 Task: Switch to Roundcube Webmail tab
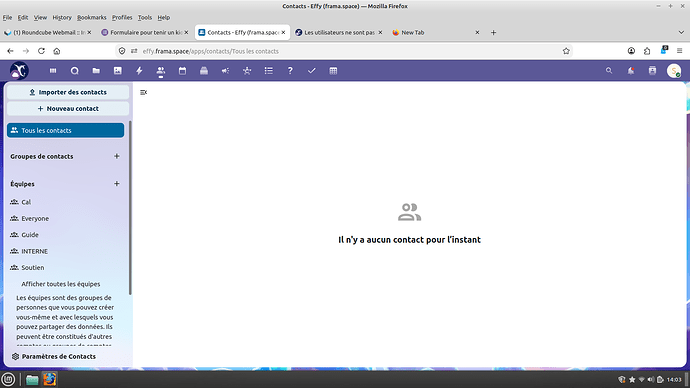(48, 33)
